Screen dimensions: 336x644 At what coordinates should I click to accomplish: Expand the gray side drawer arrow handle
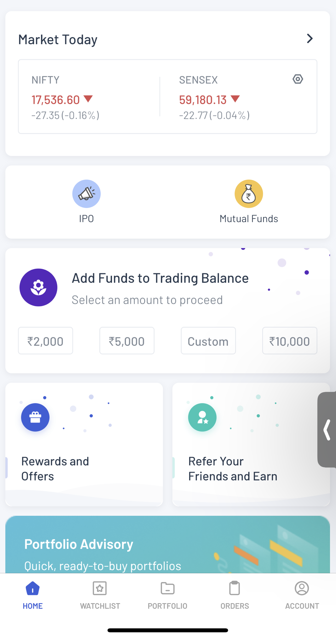327,430
